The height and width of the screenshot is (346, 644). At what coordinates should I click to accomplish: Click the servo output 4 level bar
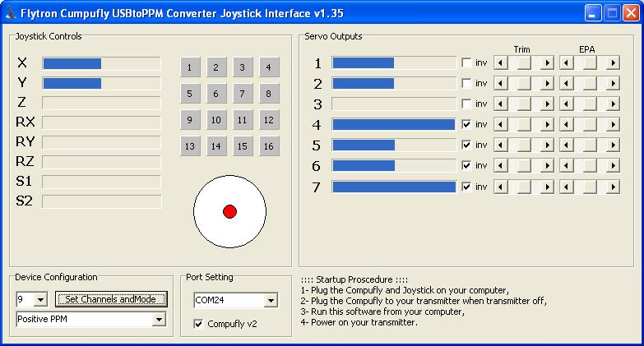[394, 124]
